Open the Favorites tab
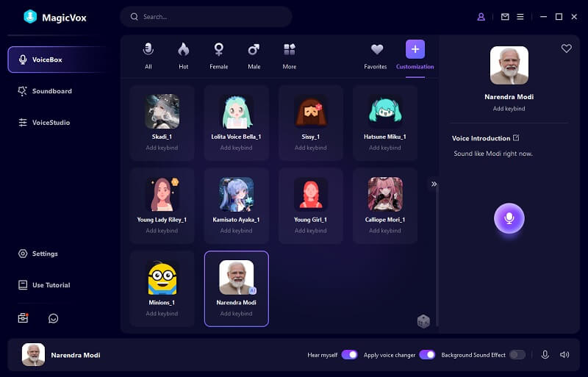Image resolution: width=588 pixels, height=377 pixels. click(376, 56)
